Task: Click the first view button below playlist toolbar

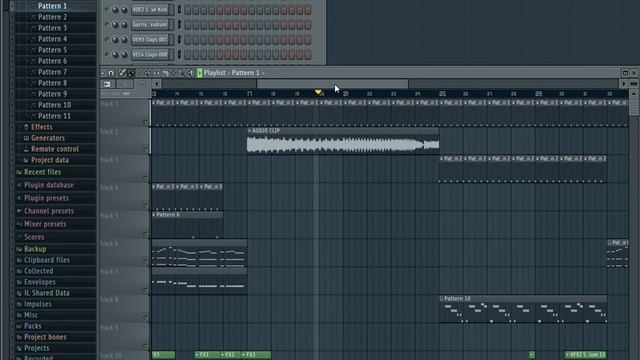Action: pyautogui.click(x=107, y=84)
